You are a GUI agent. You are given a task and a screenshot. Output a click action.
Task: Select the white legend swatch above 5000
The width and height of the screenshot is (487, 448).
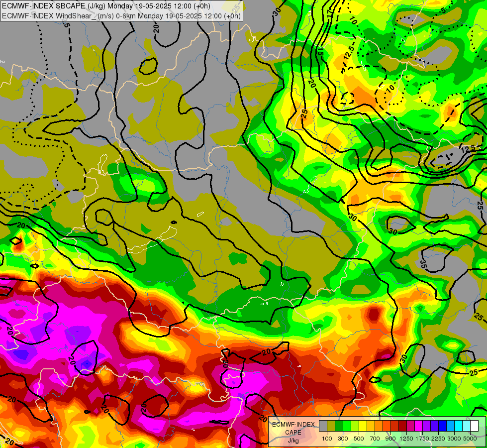pyautogui.click(x=474, y=426)
